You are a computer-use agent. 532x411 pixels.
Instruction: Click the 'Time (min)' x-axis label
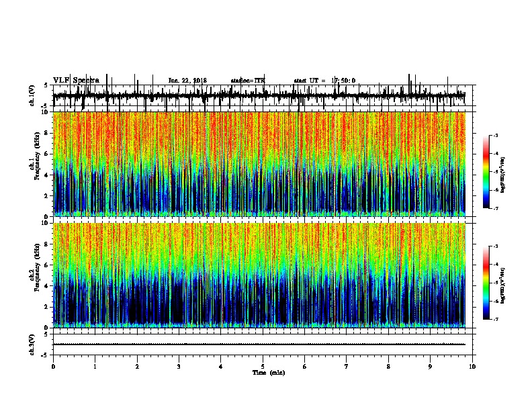click(269, 373)
